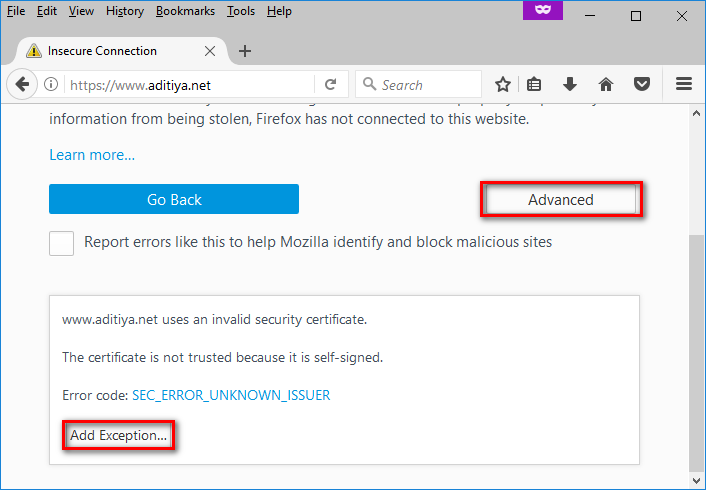
Task: Show your bookmarks list icon
Action: pyautogui.click(x=535, y=85)
